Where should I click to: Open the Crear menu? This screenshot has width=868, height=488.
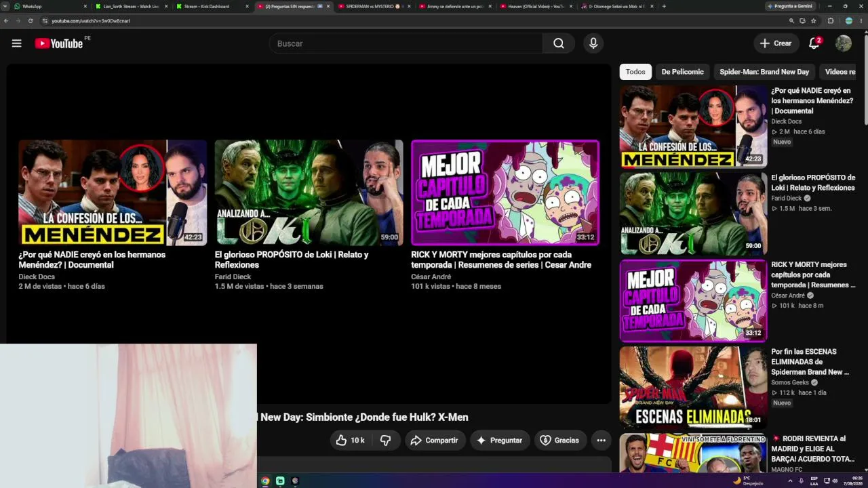point(776,43)
